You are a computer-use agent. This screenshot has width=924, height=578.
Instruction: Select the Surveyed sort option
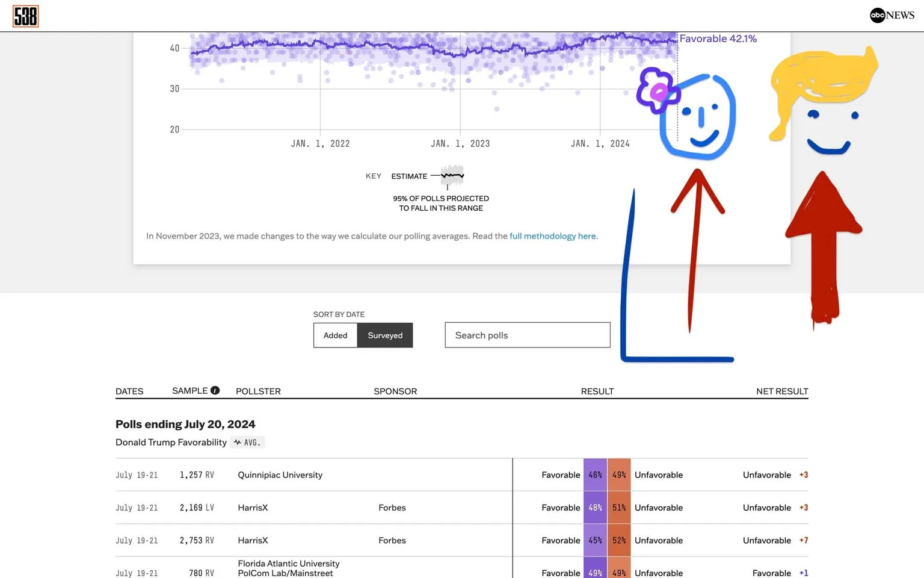385,335
